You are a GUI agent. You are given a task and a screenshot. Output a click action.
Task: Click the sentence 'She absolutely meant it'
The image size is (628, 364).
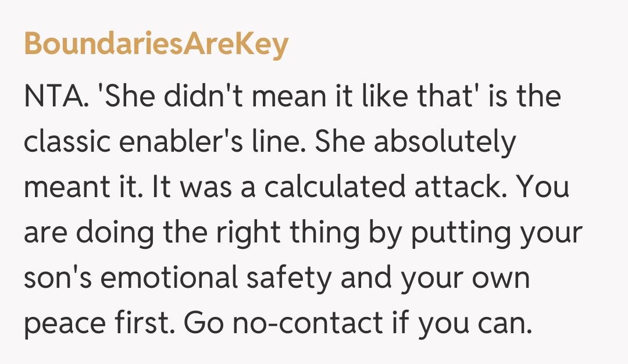418,142
